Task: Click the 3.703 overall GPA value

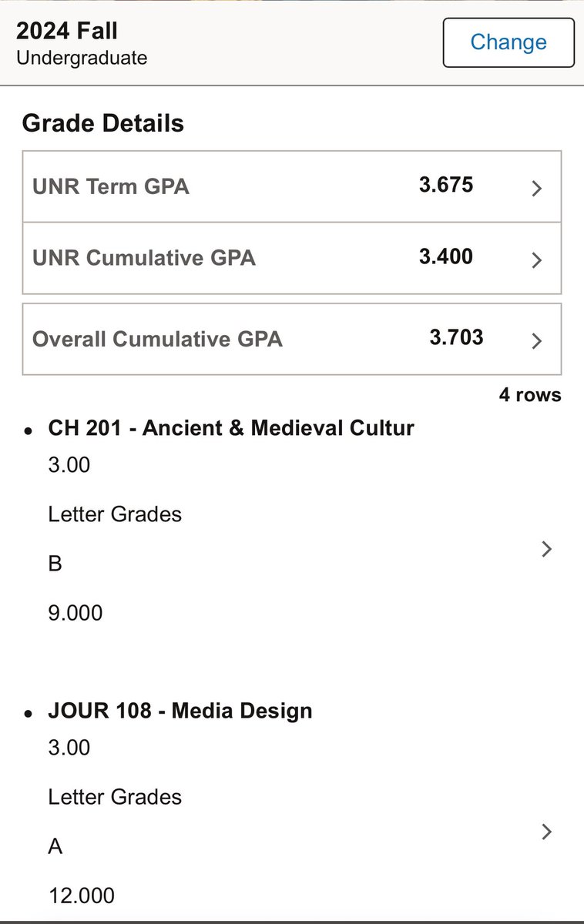Action: (457, 337)
